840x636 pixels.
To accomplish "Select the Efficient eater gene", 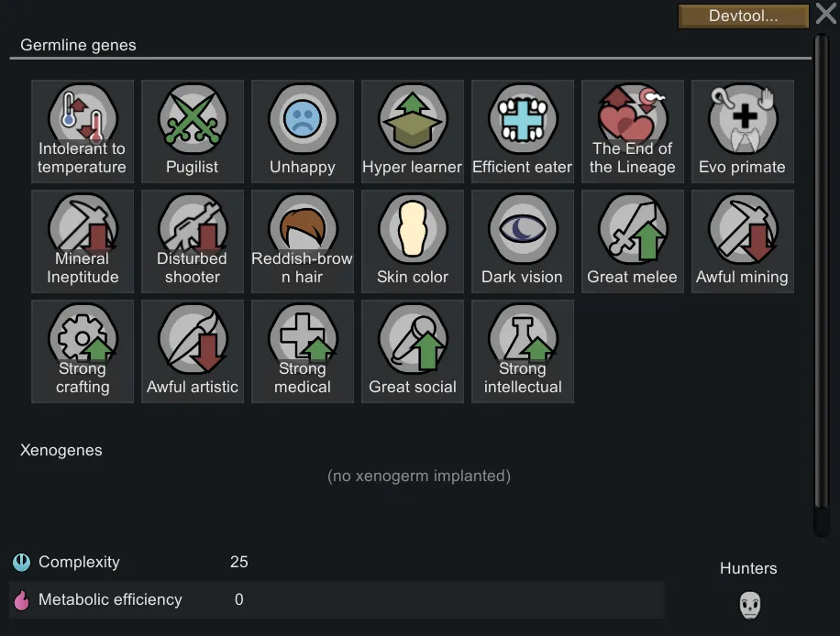I will point(523,132).
